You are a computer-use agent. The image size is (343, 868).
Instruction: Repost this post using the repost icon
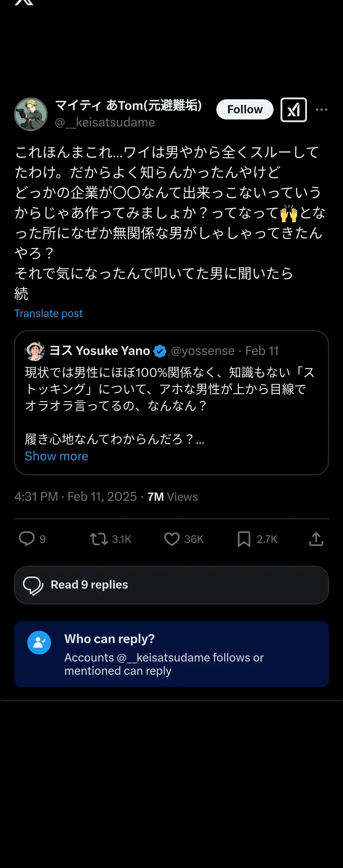point(99,539)
